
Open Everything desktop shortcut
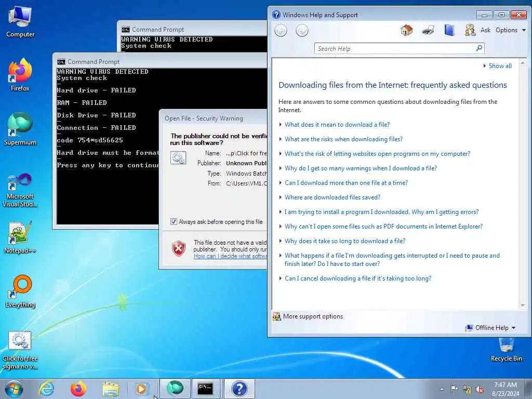[x=20, y=292]
